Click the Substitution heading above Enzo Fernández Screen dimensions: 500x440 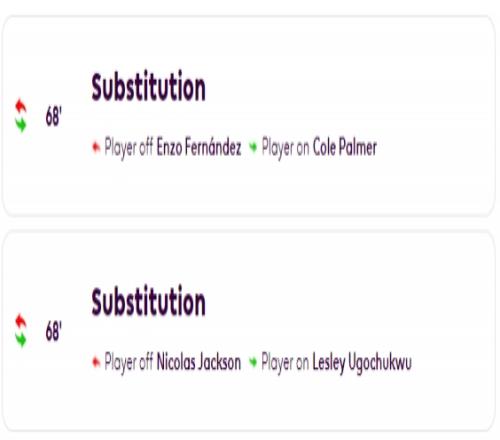point(149,87)
